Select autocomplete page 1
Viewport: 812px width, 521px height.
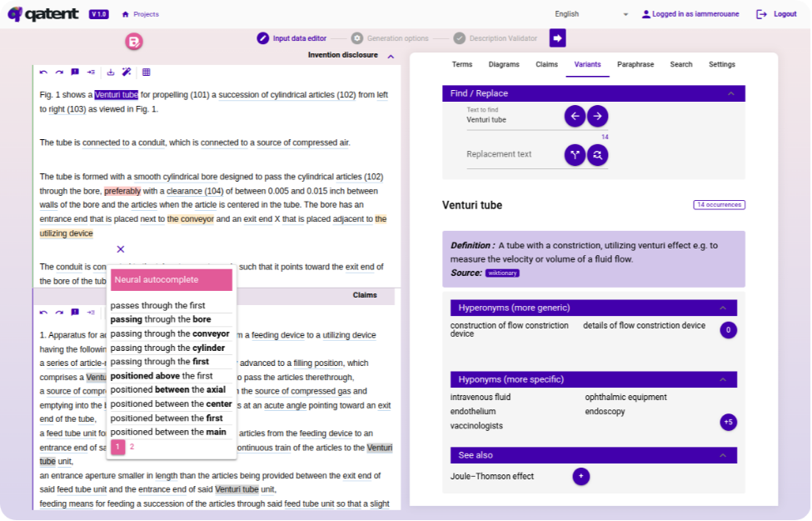tap(117, 447)
